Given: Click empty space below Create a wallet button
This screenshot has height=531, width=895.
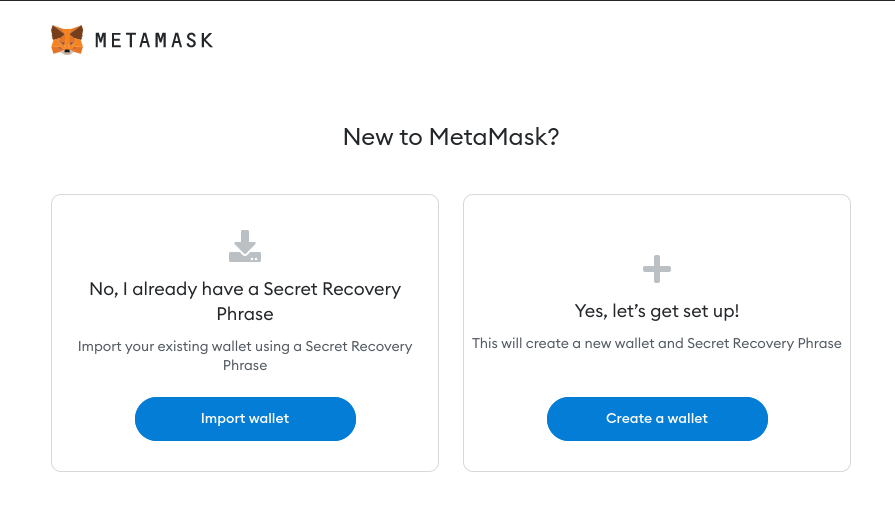Looking at the screenshot, I should coord(657,456).
